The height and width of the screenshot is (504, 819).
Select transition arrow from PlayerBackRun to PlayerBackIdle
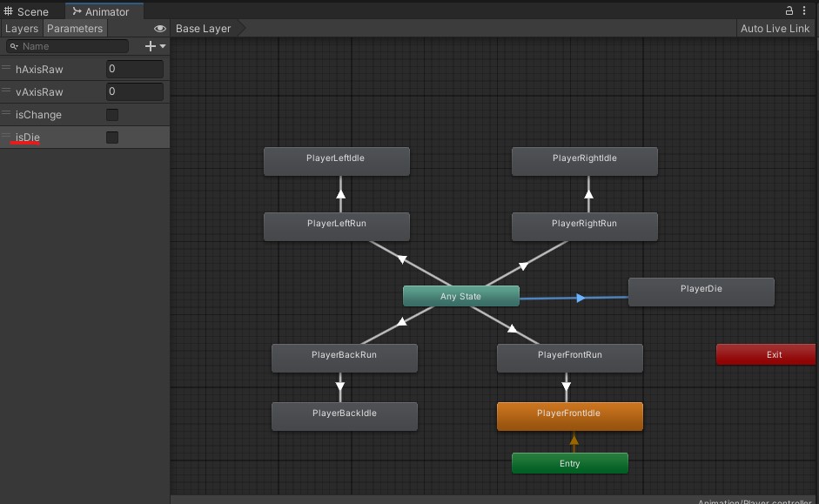coord(340,387)
